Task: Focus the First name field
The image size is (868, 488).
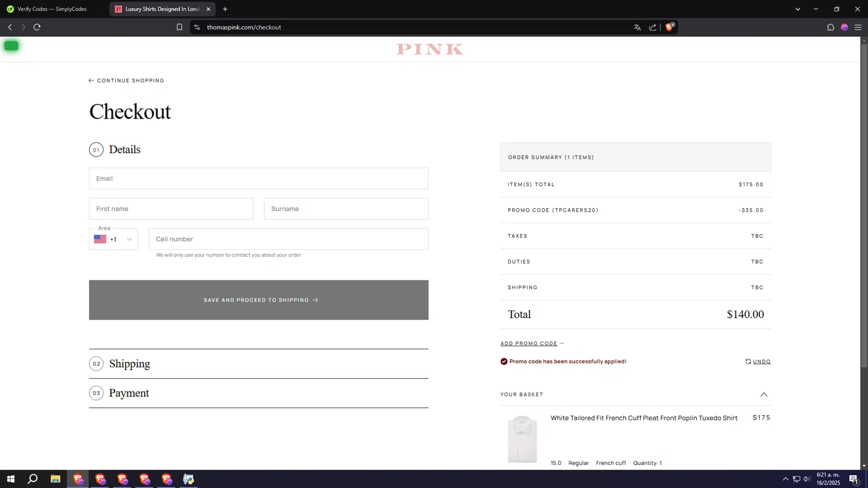Action: (x=171, y=209)
